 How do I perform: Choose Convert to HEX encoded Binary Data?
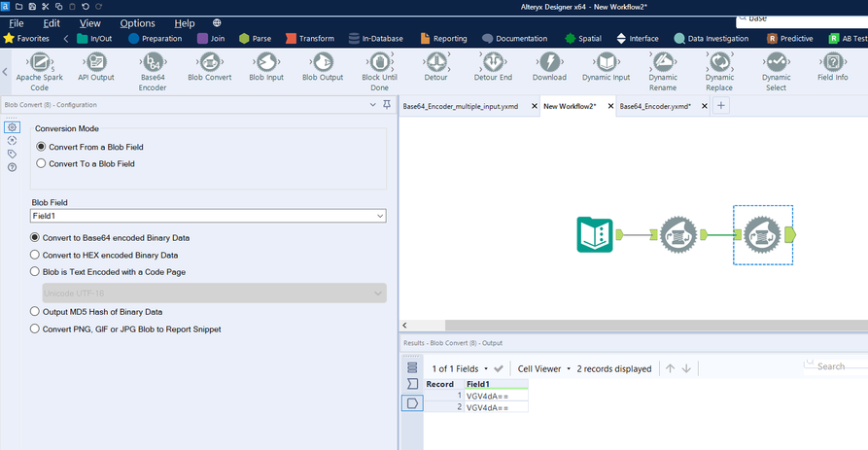click(36, 255)
